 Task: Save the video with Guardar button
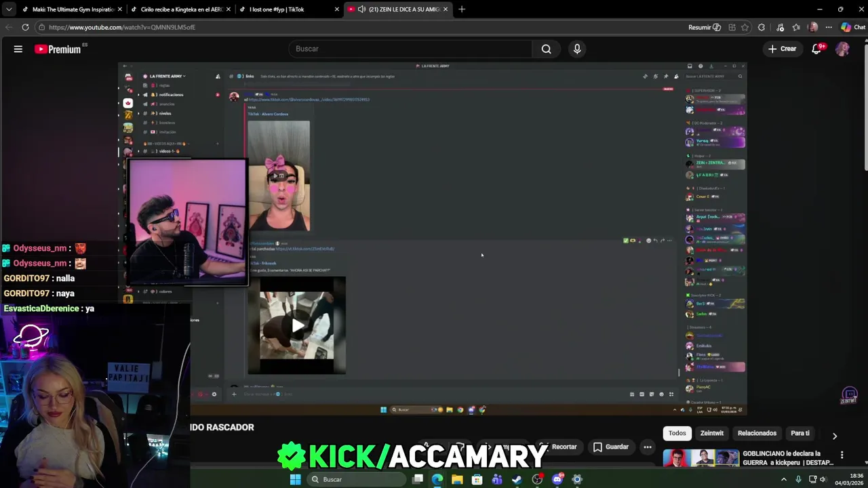[611, 447]
